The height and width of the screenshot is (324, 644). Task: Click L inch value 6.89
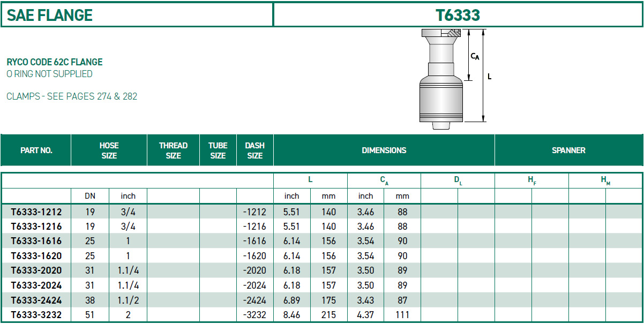291,300
